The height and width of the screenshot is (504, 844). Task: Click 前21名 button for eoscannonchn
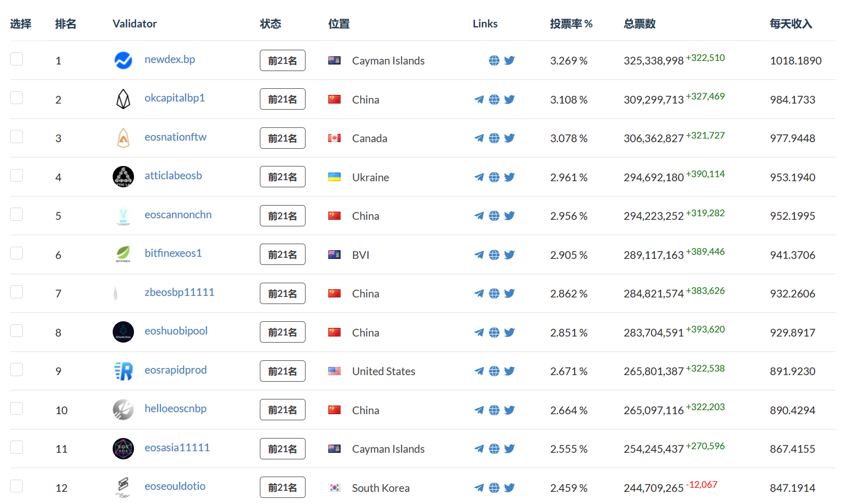click(283, 216)
